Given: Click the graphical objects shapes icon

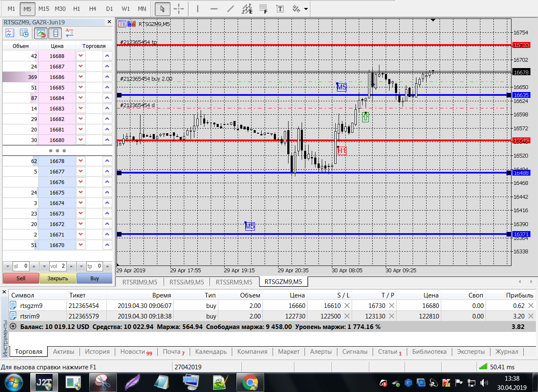Looking at the screenshot, I should click(296, 8).
